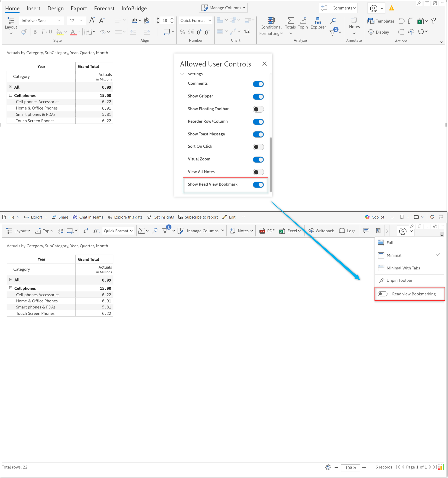Switch to the InfoBridge tab
The height and width of the screenshot is (478, 448).
tap(134, 8)
